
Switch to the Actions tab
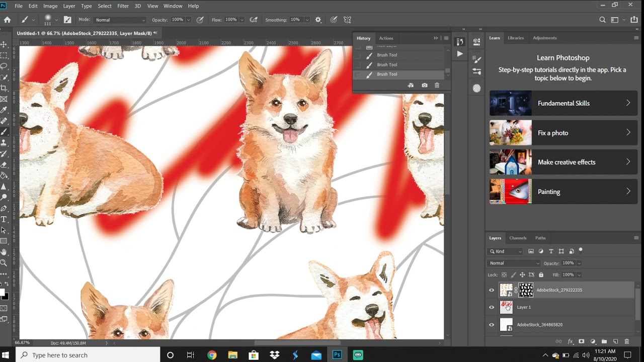(x=386, y=38)
